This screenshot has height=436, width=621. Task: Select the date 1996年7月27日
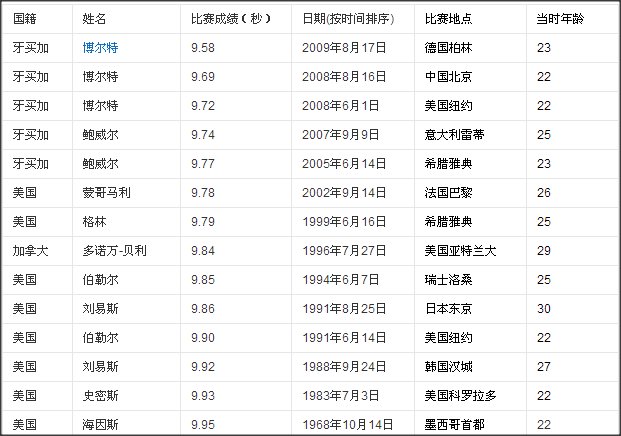[x=344, y=251]
